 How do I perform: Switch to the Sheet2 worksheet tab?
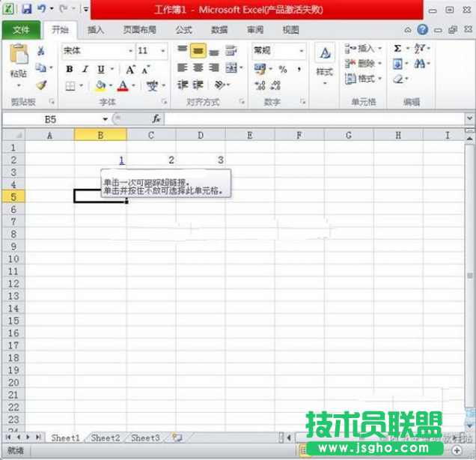[106, 438]
